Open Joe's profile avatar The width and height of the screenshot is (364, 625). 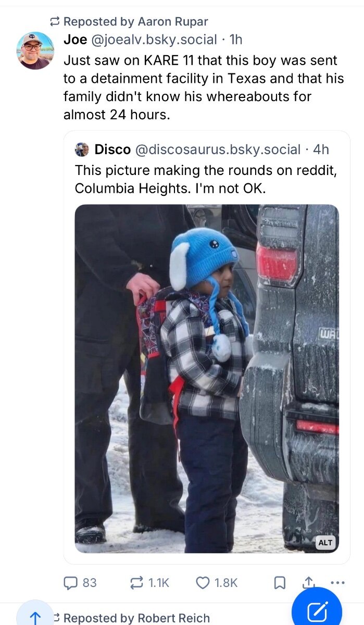[35, 51]
